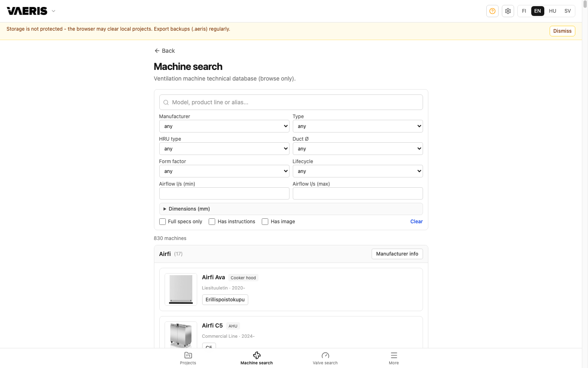Viewport: 588px width, 368px height.
Task: Focus the model search input field
Action: (x=291, y=102)
